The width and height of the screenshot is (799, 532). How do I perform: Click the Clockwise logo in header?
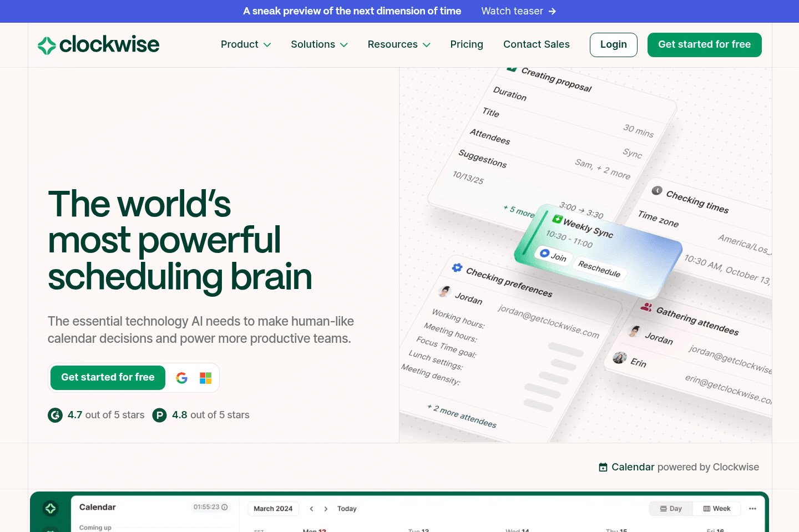pyautogui.click(x=98, y=45)
